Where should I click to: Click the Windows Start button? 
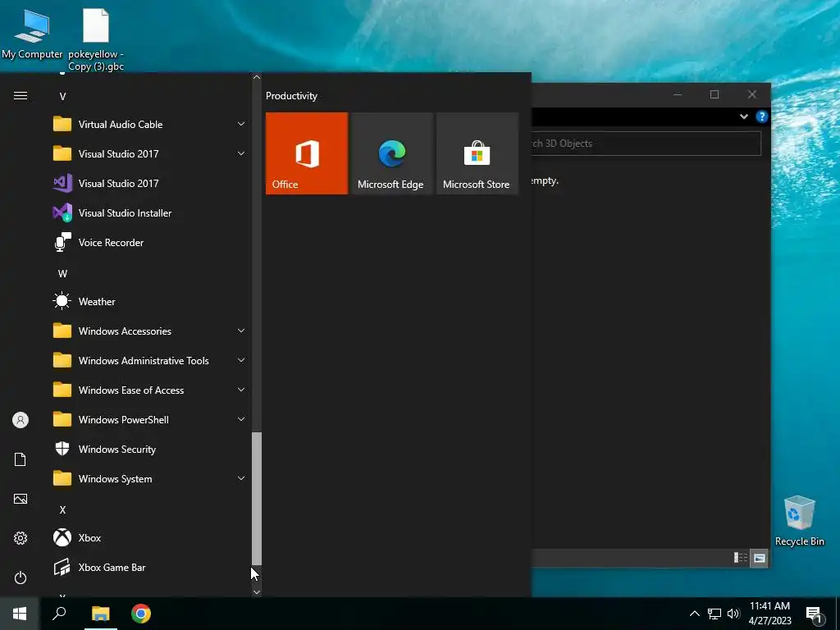pyautogui.click(x=20, y=614)
